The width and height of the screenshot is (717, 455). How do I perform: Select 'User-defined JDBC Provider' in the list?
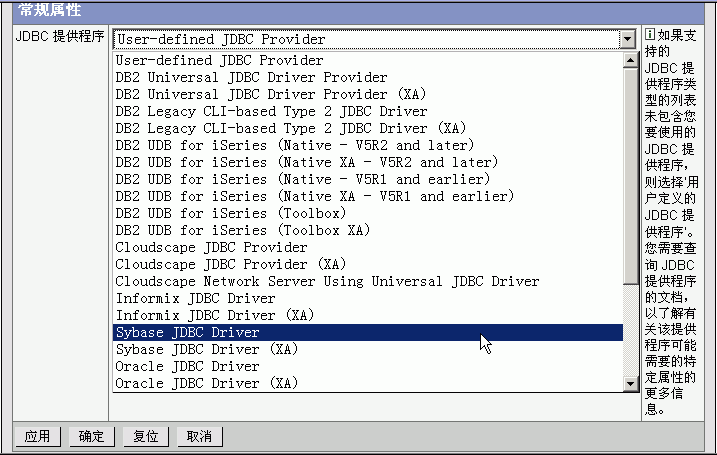[368, 60]
